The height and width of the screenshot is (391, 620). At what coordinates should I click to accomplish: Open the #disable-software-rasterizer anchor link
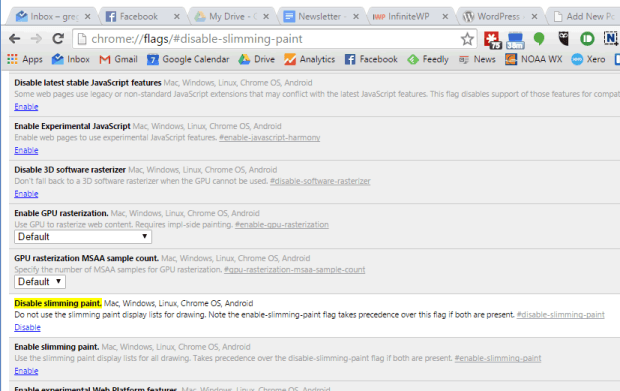click(x=320, y=181)
